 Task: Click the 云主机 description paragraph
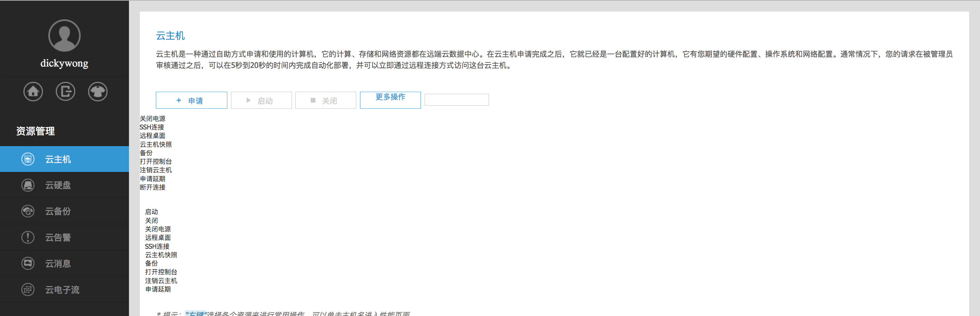click(554, 59)
